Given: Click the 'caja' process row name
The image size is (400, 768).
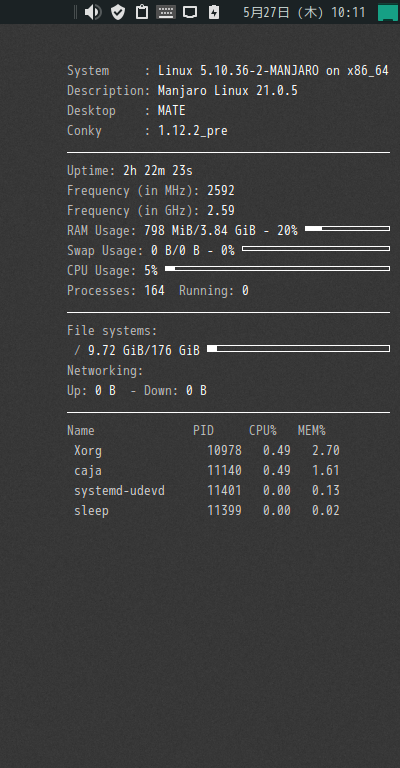Looking at the screenshot, I should tap(88, 471).
